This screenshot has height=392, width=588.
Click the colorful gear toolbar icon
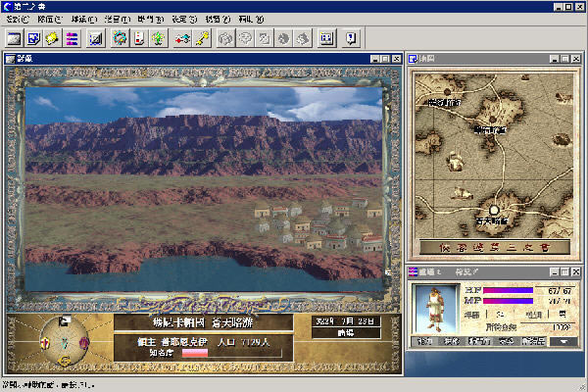tap(120, 39)
